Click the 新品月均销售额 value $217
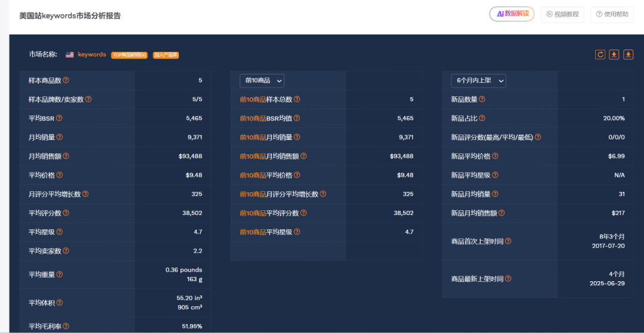The height and width of the screenshot is (333, 644). (x=618, y=213)
